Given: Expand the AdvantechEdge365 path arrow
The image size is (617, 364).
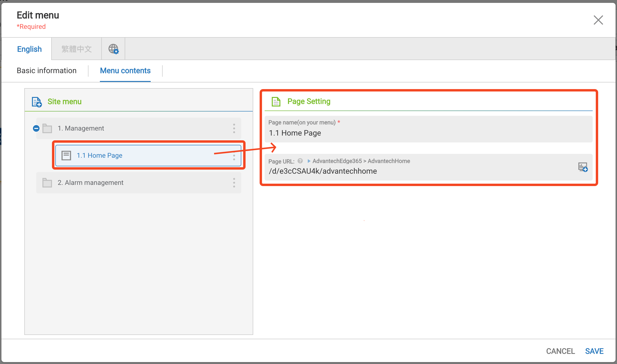Looking at the screenshot, I should [309, 161].
